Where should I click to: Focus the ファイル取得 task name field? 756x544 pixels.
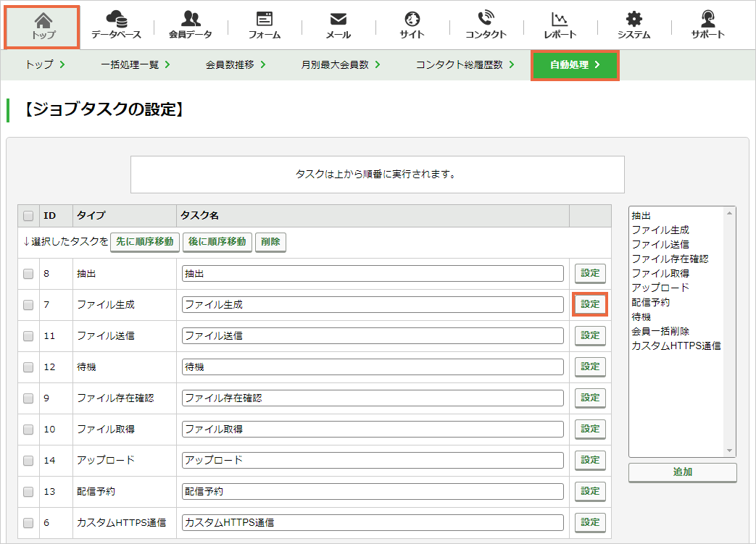[x=373, y=429]
